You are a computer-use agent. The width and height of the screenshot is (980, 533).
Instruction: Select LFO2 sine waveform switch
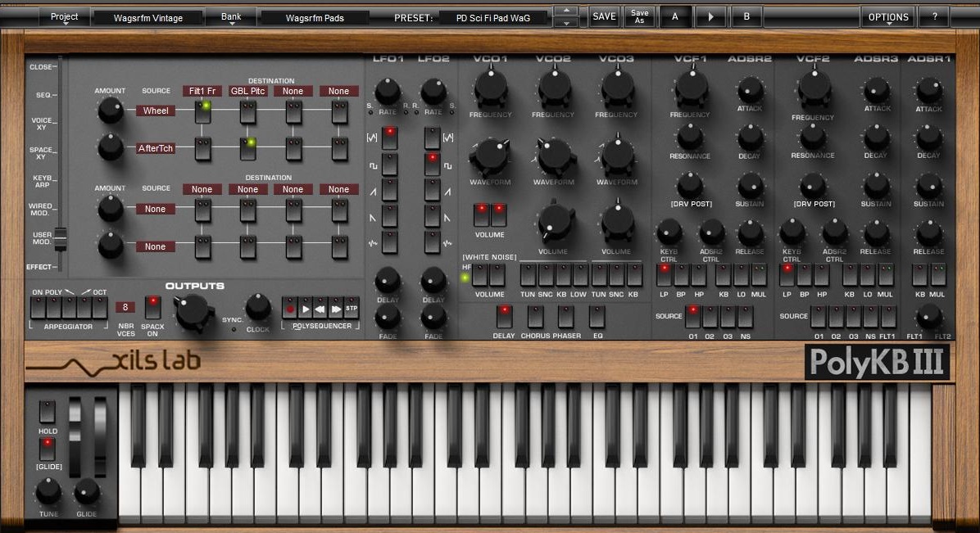click(x=432, y=138)
